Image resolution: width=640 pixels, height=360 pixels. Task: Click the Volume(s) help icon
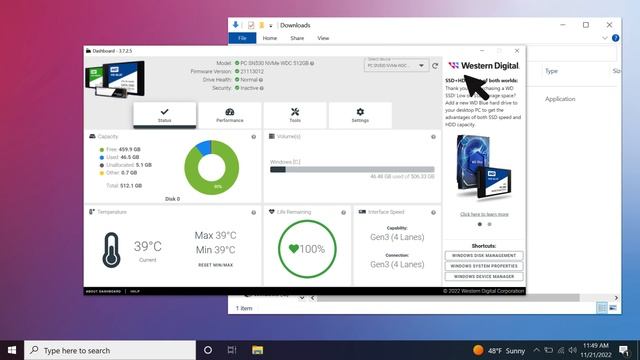[433, 137]
